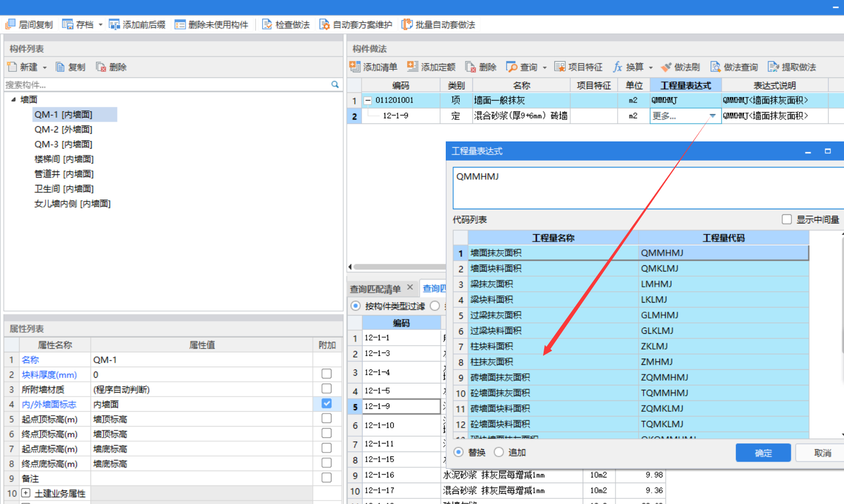The width and height of the screenshot is (844, 504).
Task: Click the 确定 button
Action: [x=763, y=453]
